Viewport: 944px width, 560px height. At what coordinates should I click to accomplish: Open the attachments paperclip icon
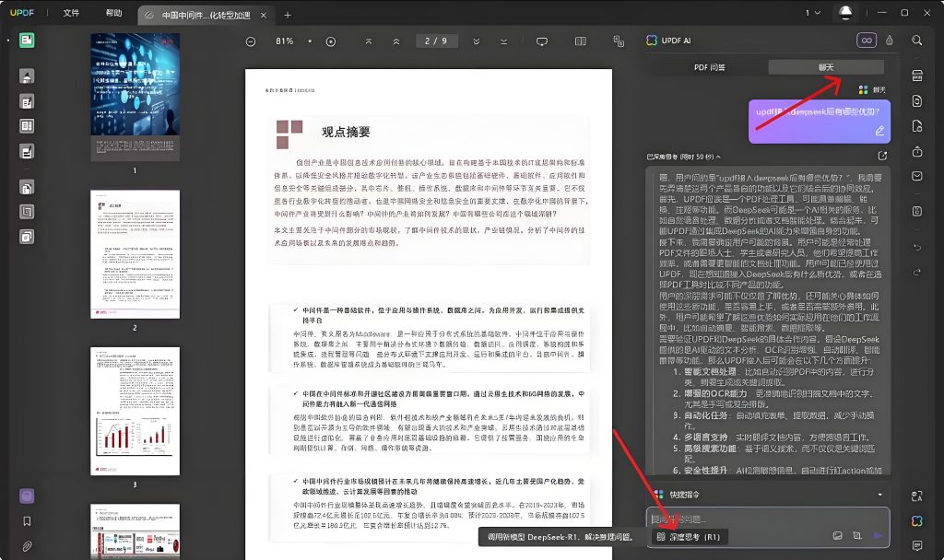[27, 546]
